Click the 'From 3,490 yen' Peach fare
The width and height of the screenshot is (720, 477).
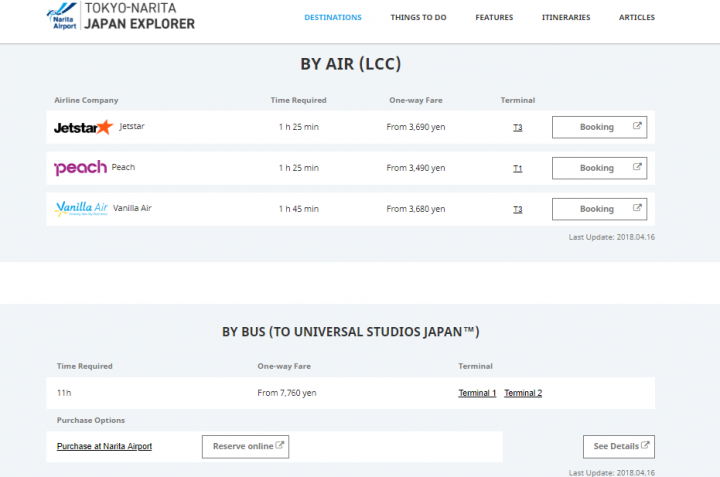click(416, 168)
